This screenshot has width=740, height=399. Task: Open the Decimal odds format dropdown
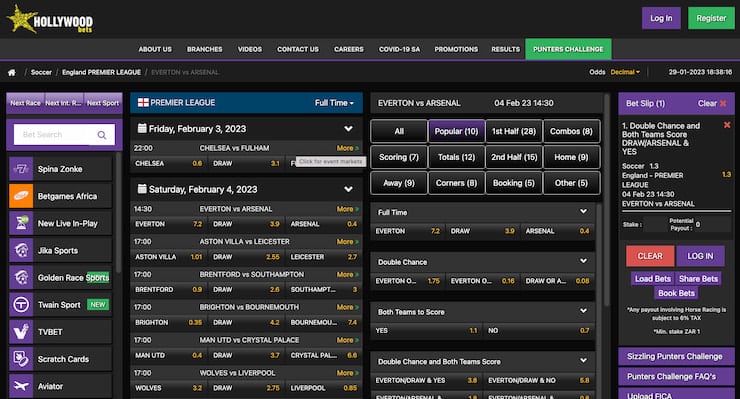[x=625, y=72]
